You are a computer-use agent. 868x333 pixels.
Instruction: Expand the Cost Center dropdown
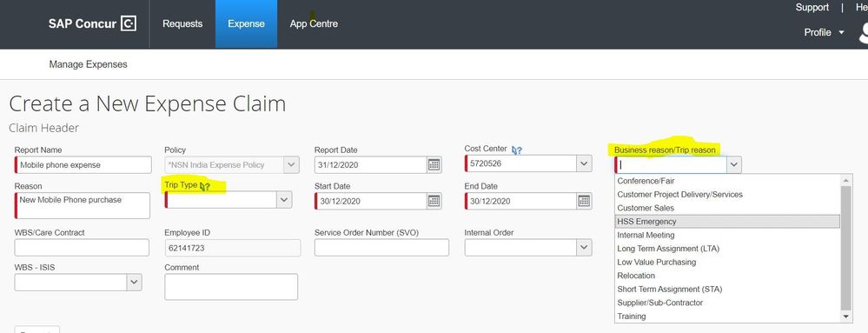[584, 163]
